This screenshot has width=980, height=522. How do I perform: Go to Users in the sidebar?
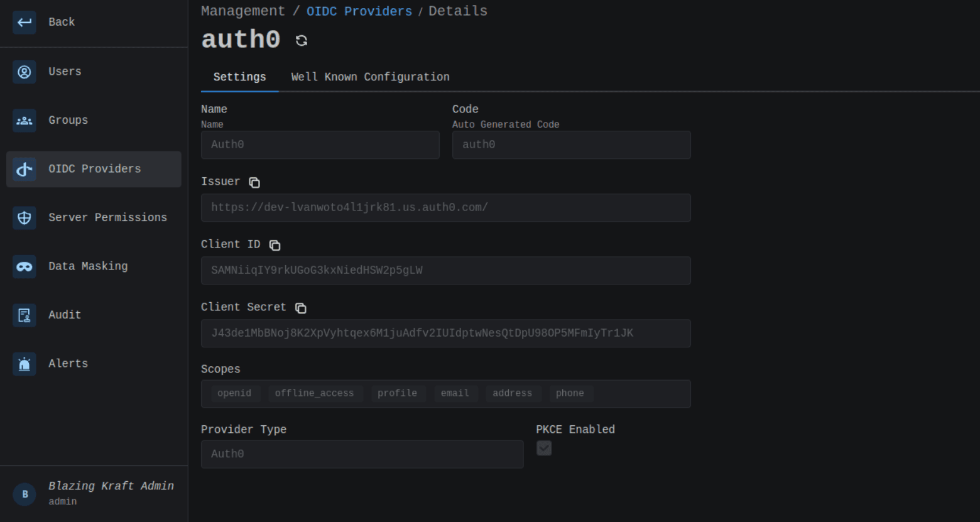pyautogui.click(x=65, y=72)
